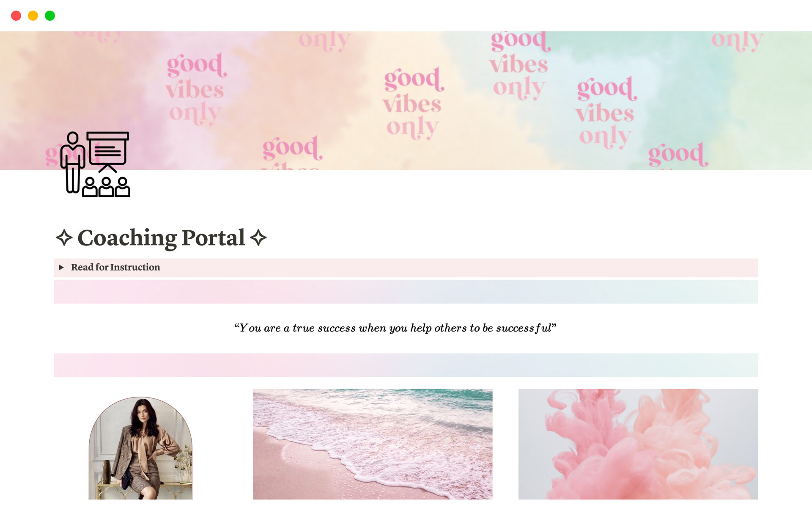Click the presenter figure in page icon
The image size is (812, 508).
[x=73, y=162]
